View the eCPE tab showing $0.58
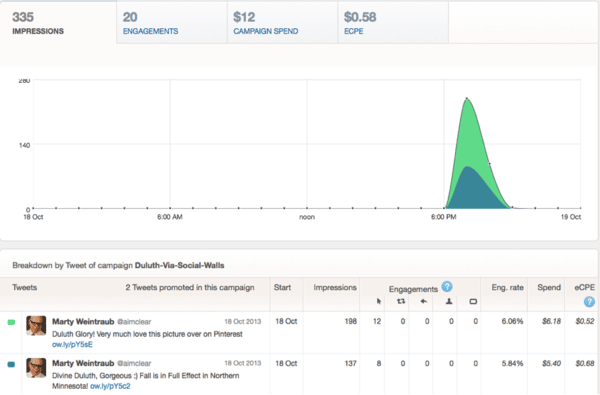 (393, 23)
